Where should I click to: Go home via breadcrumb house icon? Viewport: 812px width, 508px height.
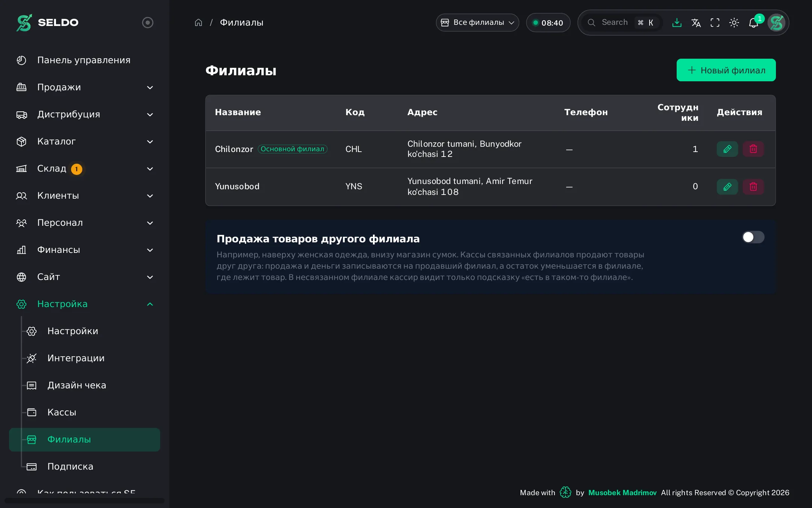(198, 23)
